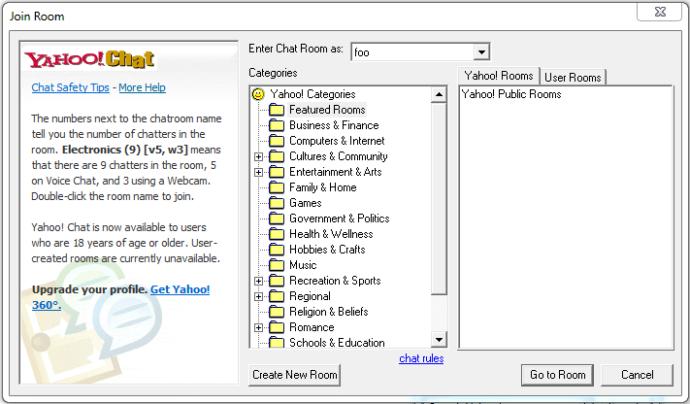Screen dimensions: 690x404
Task: Click the Create New Room button
Action: coord(294,375)
